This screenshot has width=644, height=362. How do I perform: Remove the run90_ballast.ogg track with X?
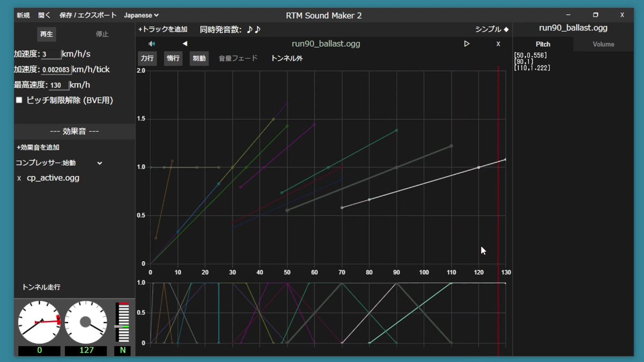tap(498, 44)
